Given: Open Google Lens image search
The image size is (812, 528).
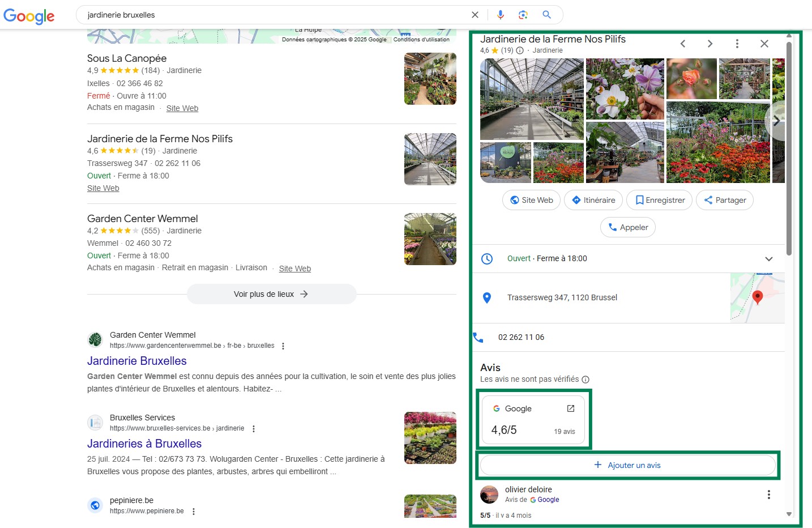Looking at the screenshot, I should [523, 15].
